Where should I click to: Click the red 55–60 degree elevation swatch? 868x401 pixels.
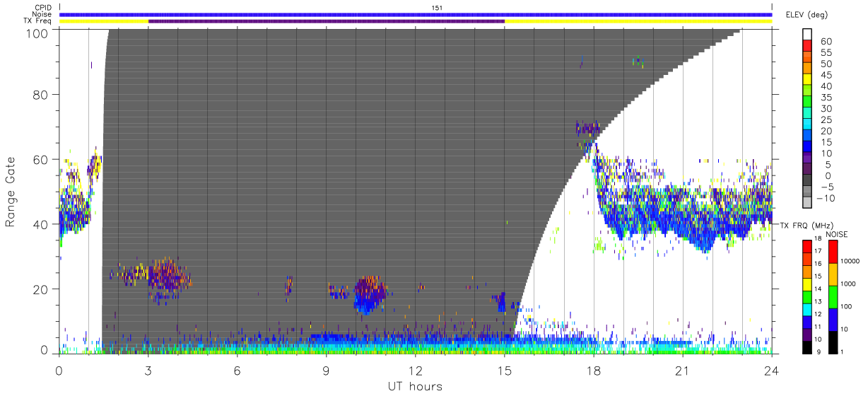coord(808,47)
